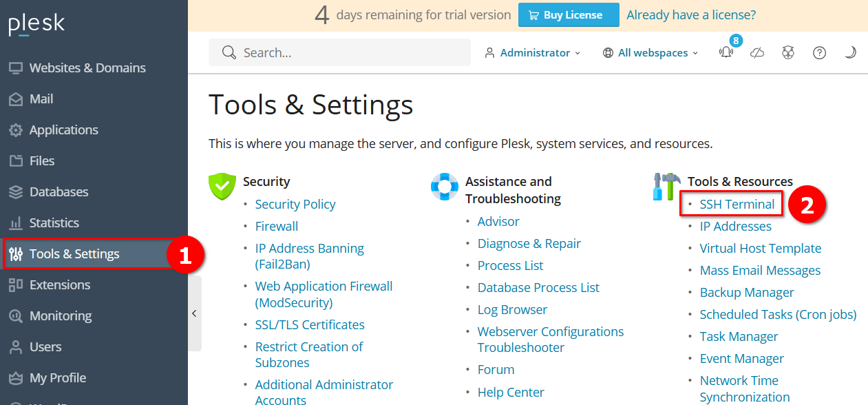Open the Help Center link
Image resolution: width=868 pixels, height=405 pixels.
click(511, 392)
